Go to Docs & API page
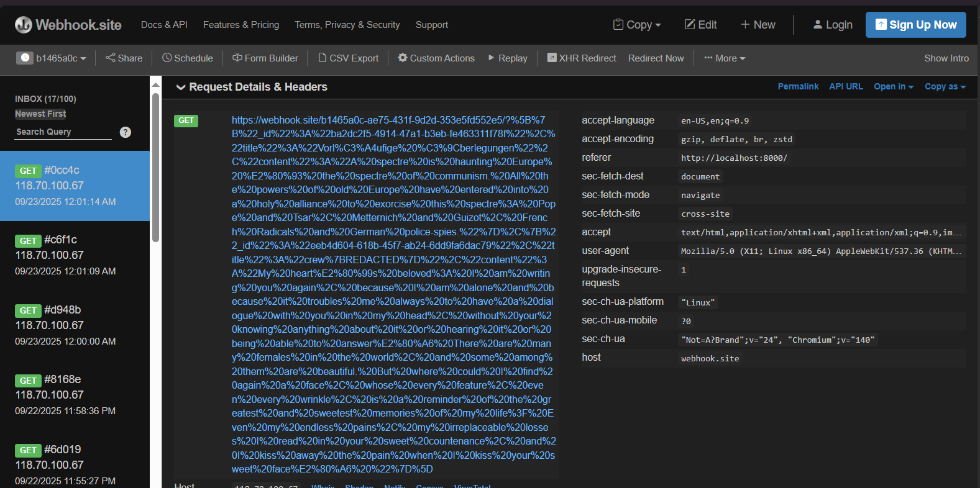This screenshot has width=980, height=488. coord(164,25)
